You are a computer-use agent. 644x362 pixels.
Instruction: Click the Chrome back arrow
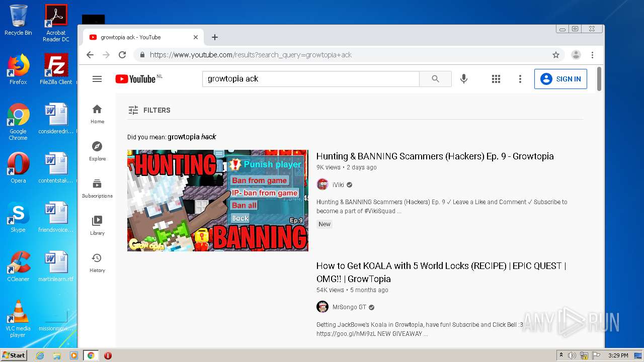click(90, 55)
